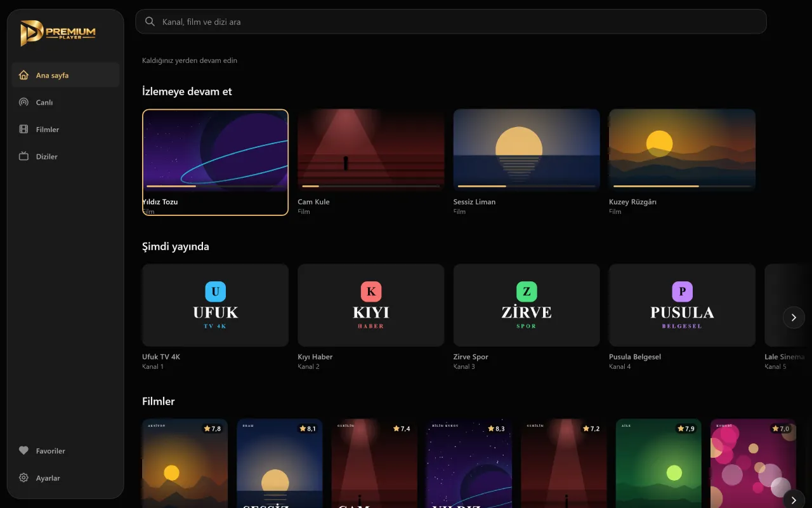Open the Bilim Kurgu film rated 8,3

point(469,464)
